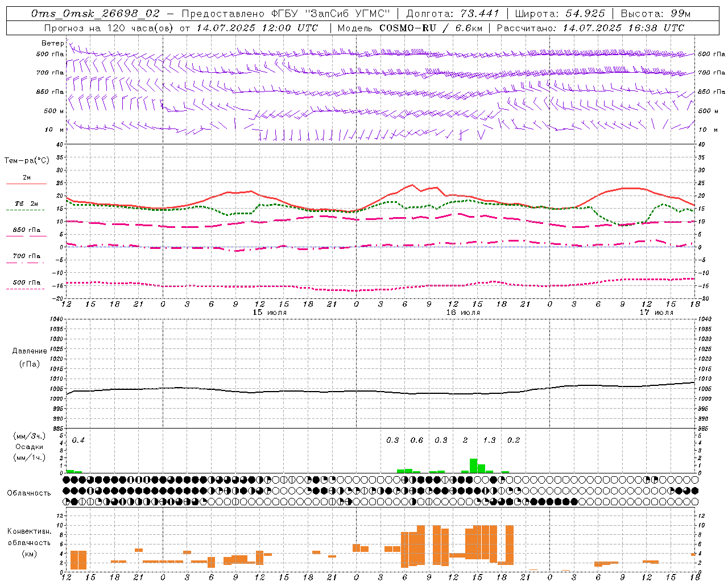The height and width of the screenshot is (582, 728).
Task: Click the Давление panel label
Action: click(x=30, y=351)
